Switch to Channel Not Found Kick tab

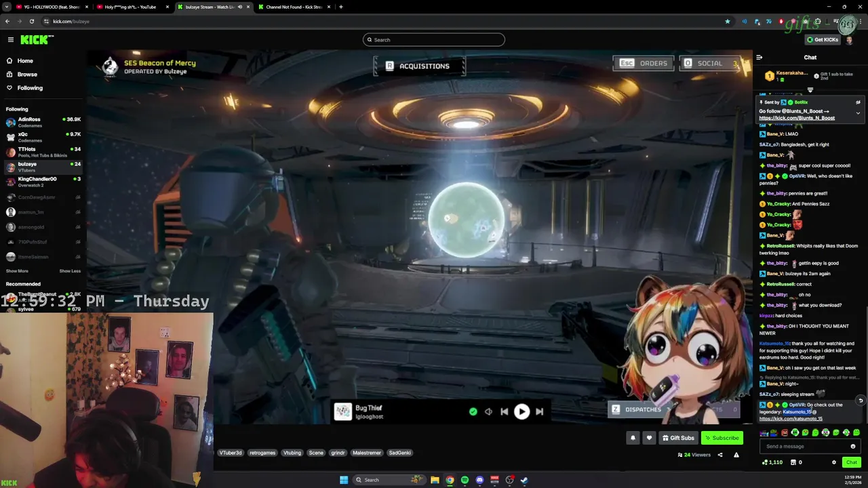tap(294, 7)
